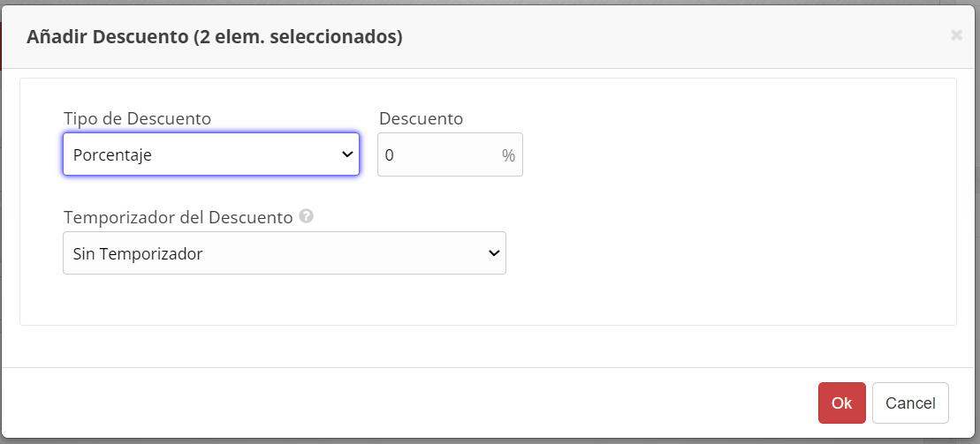
Task: Click the Añadir Descuento dialog title
Action: 215,37
